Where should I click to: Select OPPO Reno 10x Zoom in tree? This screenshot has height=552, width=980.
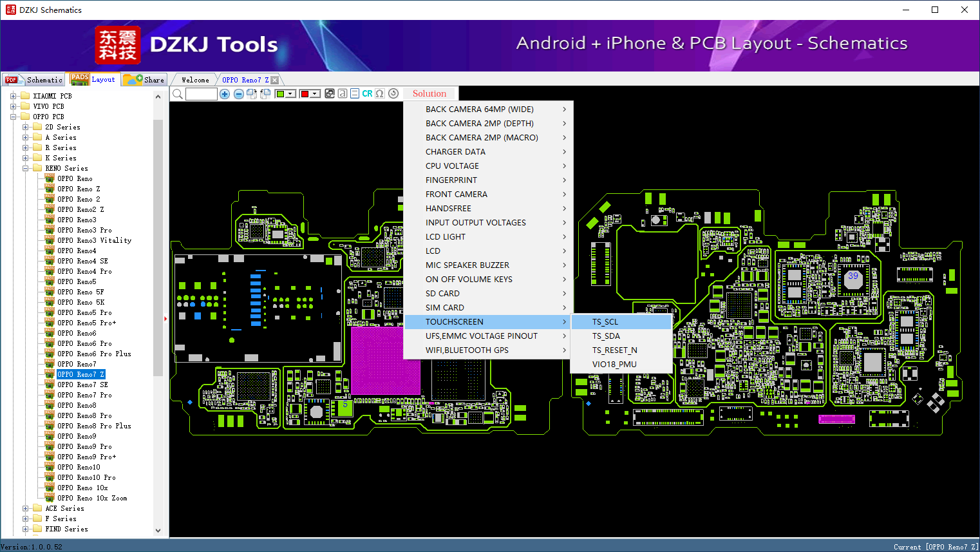pos(92,498)
